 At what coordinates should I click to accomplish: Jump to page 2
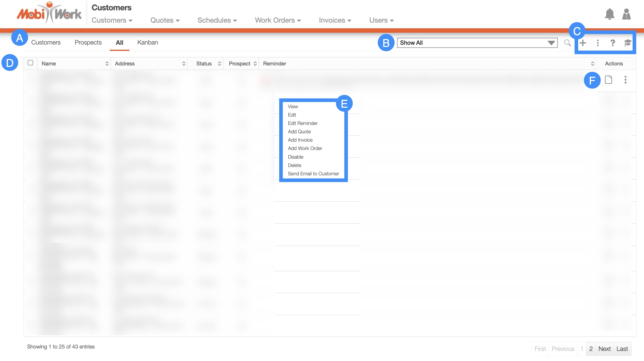591,348
